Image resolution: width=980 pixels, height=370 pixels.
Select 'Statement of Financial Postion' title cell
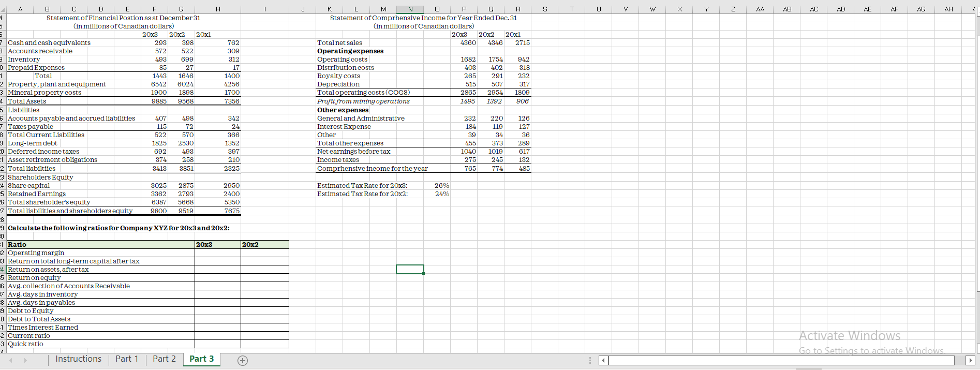pyautogui.click(x=124, y=18)
